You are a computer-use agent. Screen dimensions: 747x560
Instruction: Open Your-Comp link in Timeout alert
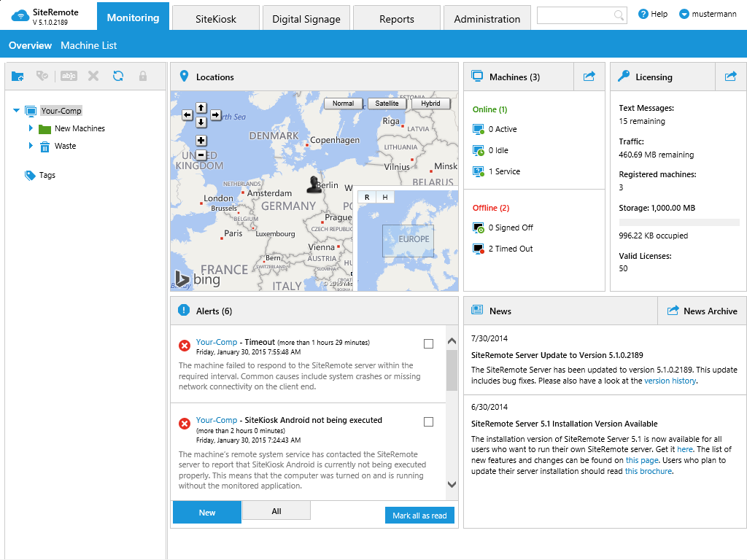(216, 342)
